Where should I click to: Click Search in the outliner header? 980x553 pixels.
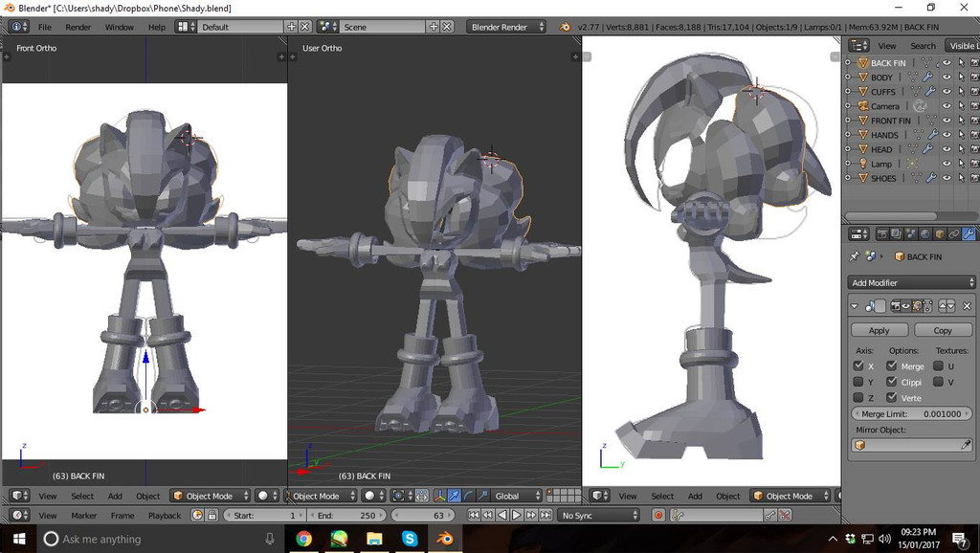tap(924, 46)
